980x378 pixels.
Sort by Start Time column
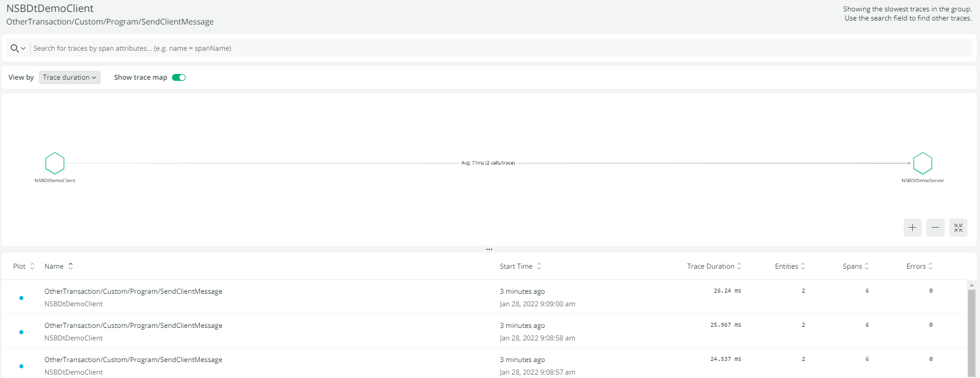(x=520, y=266)
